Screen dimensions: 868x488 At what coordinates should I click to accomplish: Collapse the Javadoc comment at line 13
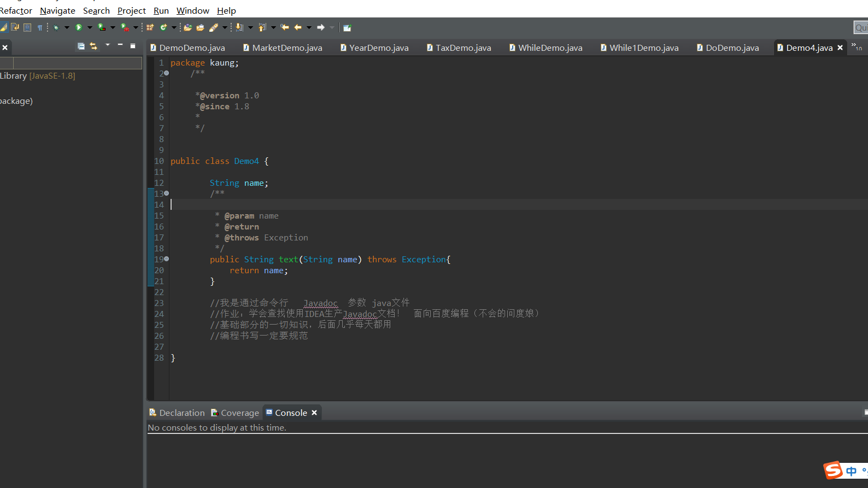click(167, 193)
